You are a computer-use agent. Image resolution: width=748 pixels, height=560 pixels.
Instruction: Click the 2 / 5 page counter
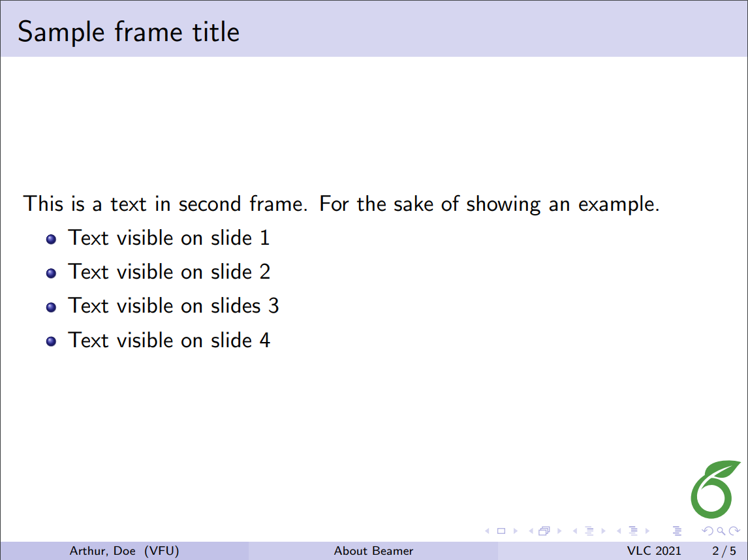tap(724, 551)
